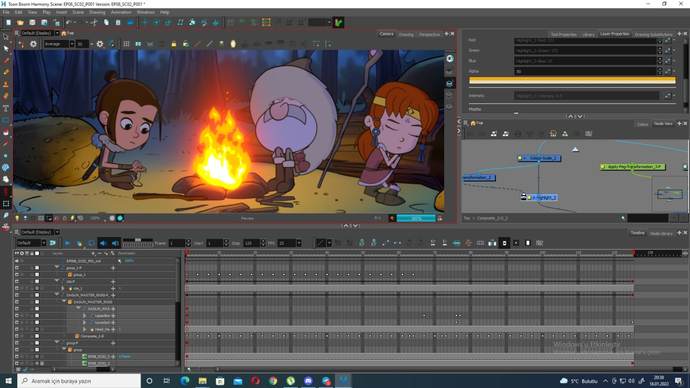Click the New Scene toolbar icon
This screenshot has height=388, width=690.
[x=8, y=22]
